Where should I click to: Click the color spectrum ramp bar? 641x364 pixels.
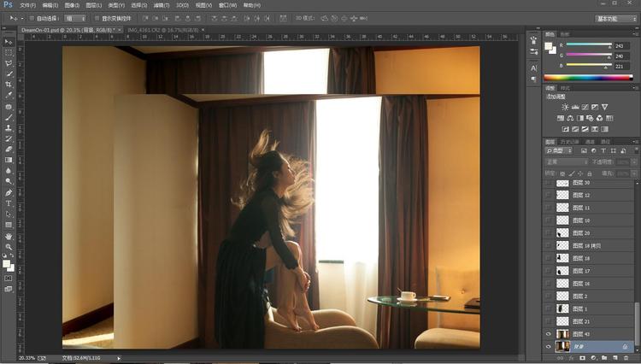(589, 78)
